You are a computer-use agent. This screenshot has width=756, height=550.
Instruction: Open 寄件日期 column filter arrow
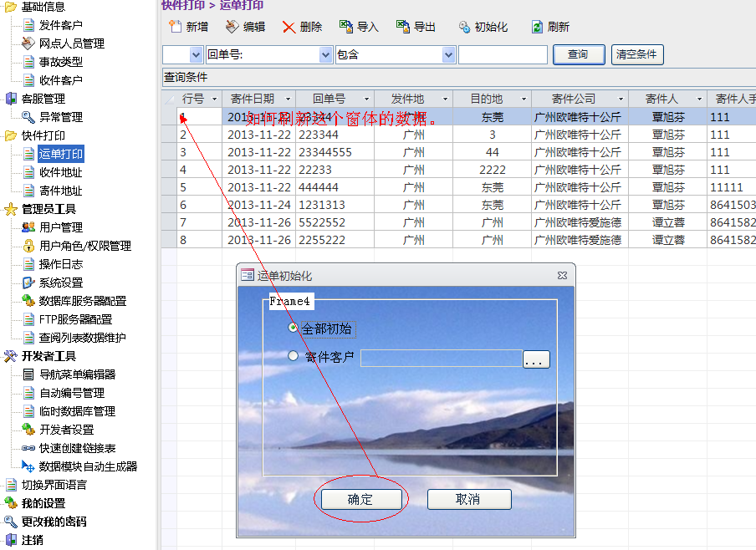click(288, 99)
